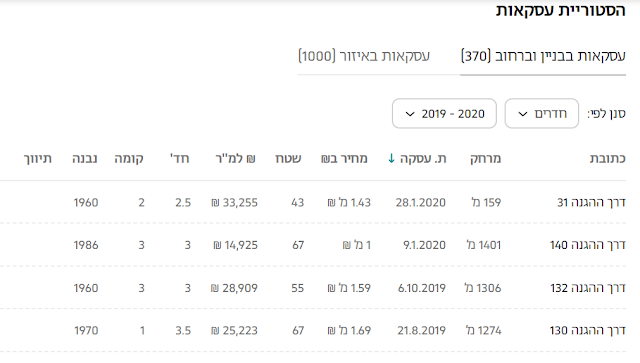
Task: Open the דרך ההגנה 140 transaction row
Action: (313, 245)
